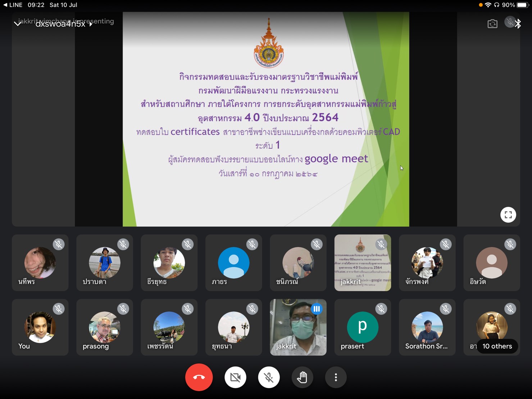Tap the muted mic icon on ปราบดา

pos(123,244)
